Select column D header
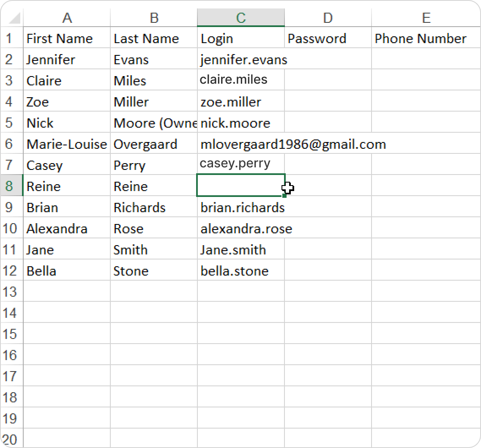The width and height of the screenshot is (481, 448). pyautogui.click(x=328, y=18)
